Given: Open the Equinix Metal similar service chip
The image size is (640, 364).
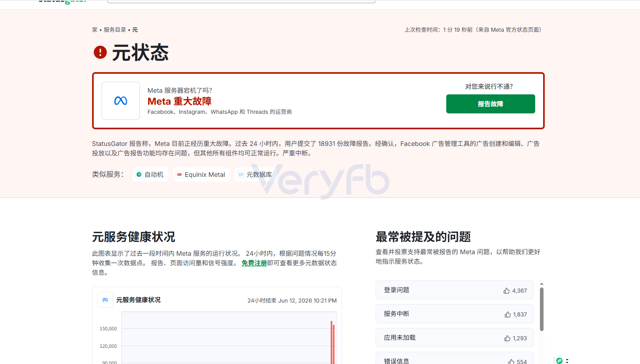Looking at the screenshot, I should coord(201,174).
